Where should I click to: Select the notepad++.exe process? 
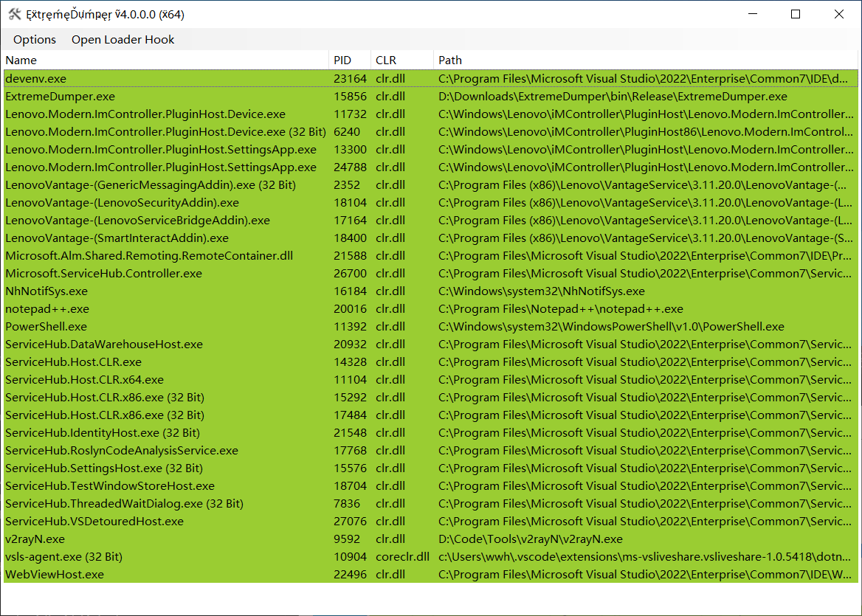pyautogui.click(x=430, y=309)
